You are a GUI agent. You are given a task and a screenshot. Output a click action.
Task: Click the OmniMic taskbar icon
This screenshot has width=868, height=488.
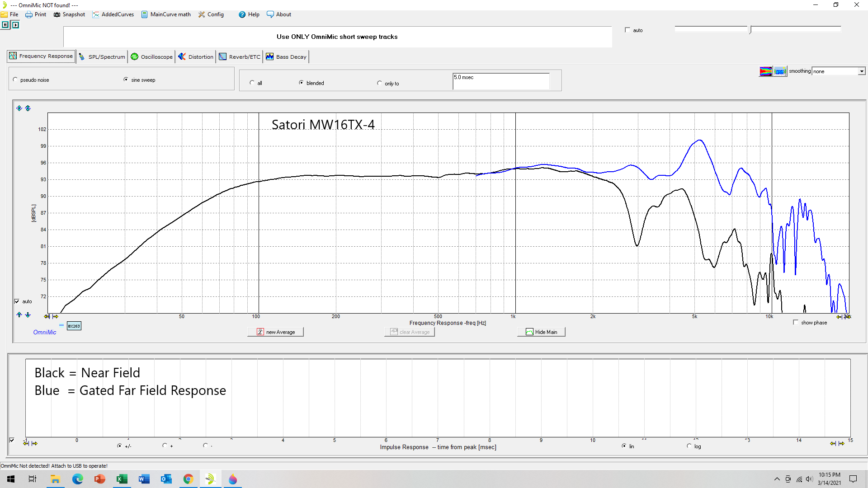tap(210, 479)
